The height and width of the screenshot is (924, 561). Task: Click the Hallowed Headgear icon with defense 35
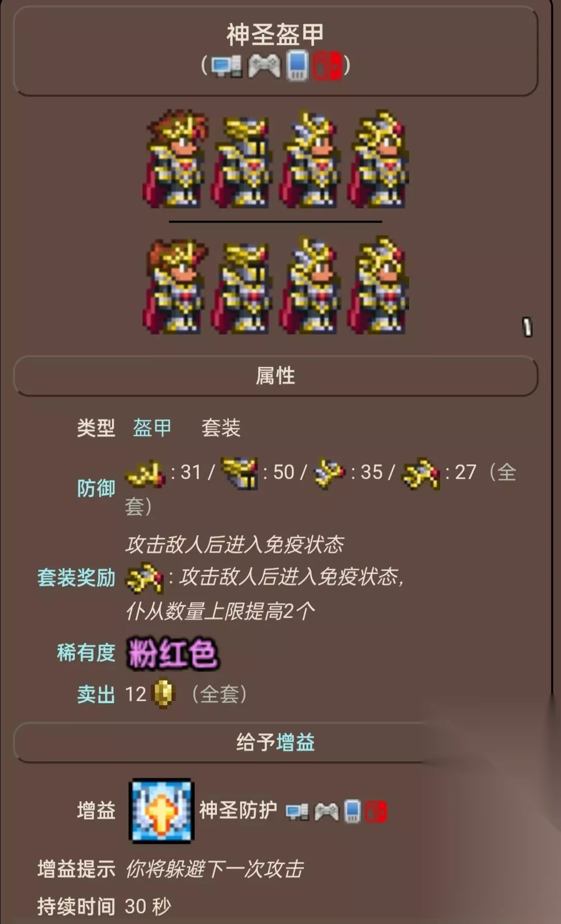330,473
